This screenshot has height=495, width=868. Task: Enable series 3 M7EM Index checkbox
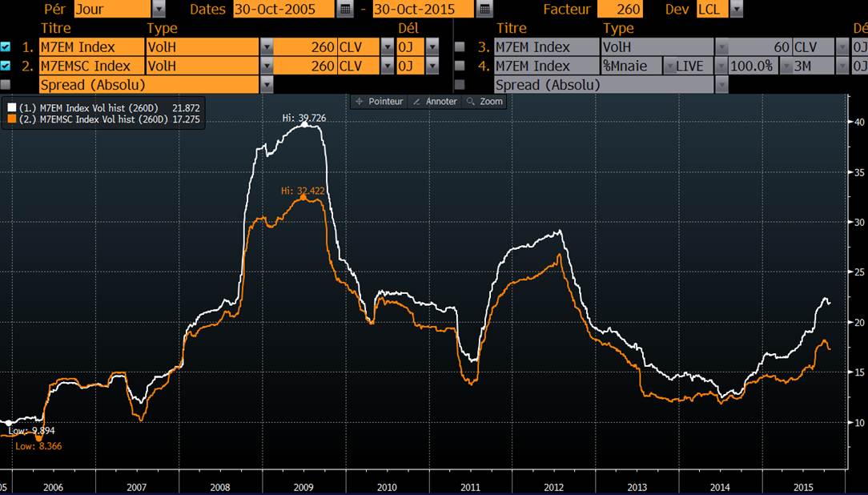pos(460,47)
